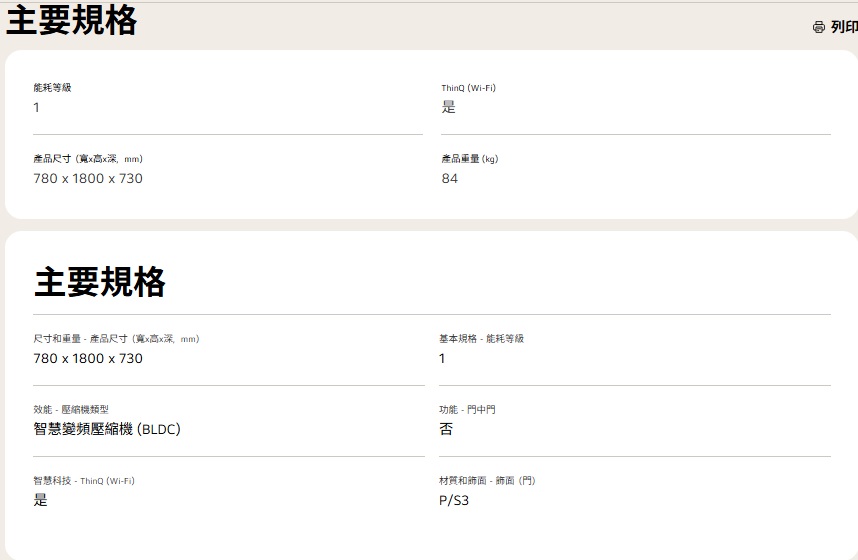The height and width of the screenshot is (560, 858).
Task: Click the P/S3 door finish value
Action: click(x=454, y=500)
